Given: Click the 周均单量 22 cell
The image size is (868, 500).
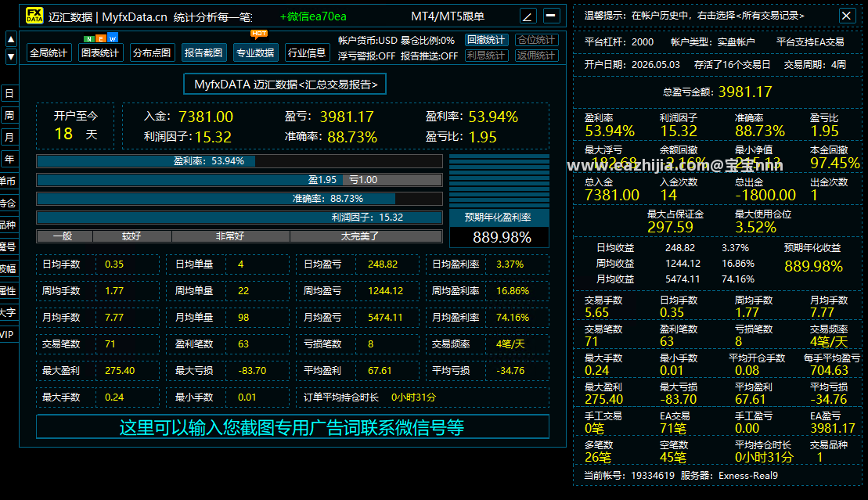Looking at the screenshot, I should click(x=228, y=291).
